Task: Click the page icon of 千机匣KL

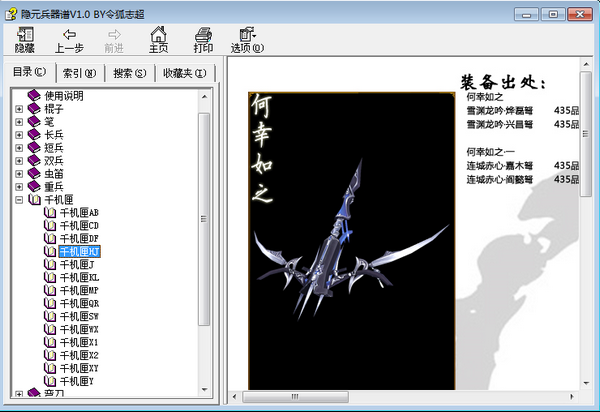Action: point(50,278)
